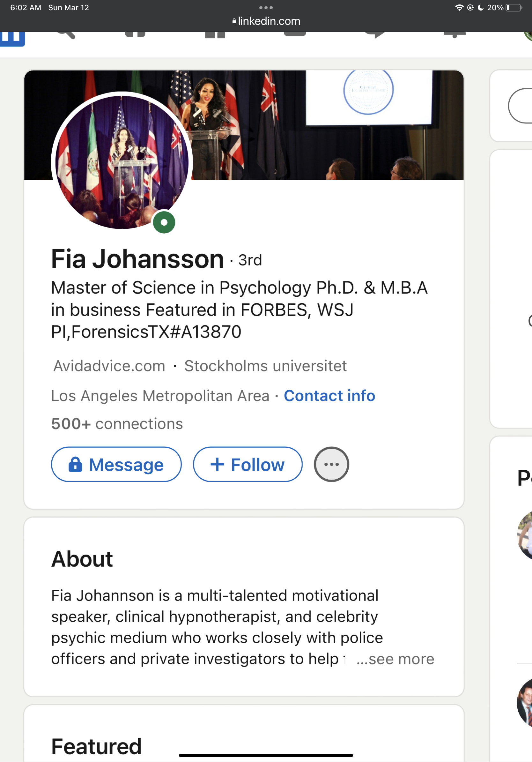Open Contact info link
Screen dimensions: 532x762
[x=329, y=396]
